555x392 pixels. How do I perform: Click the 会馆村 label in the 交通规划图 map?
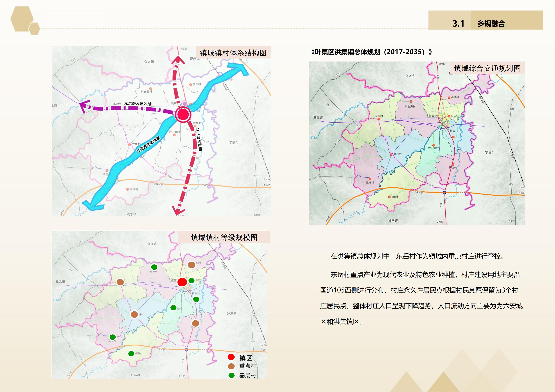(455, 97)
